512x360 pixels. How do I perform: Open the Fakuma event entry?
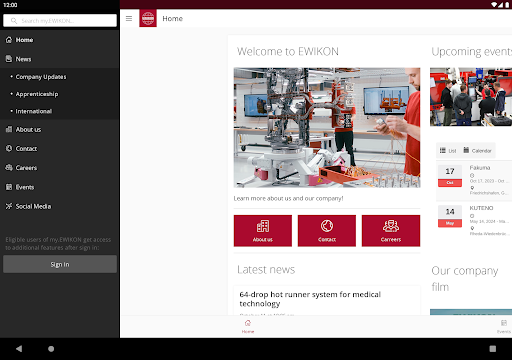474,180
